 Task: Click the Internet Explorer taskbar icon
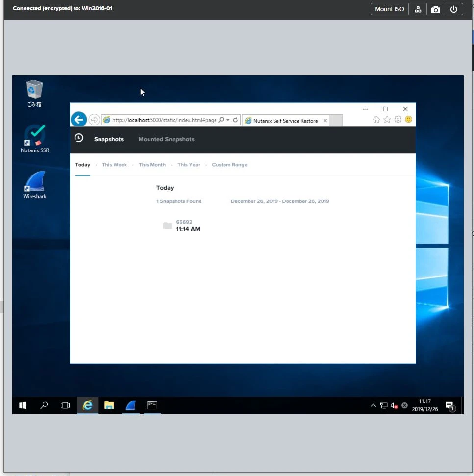coord(87,405)
